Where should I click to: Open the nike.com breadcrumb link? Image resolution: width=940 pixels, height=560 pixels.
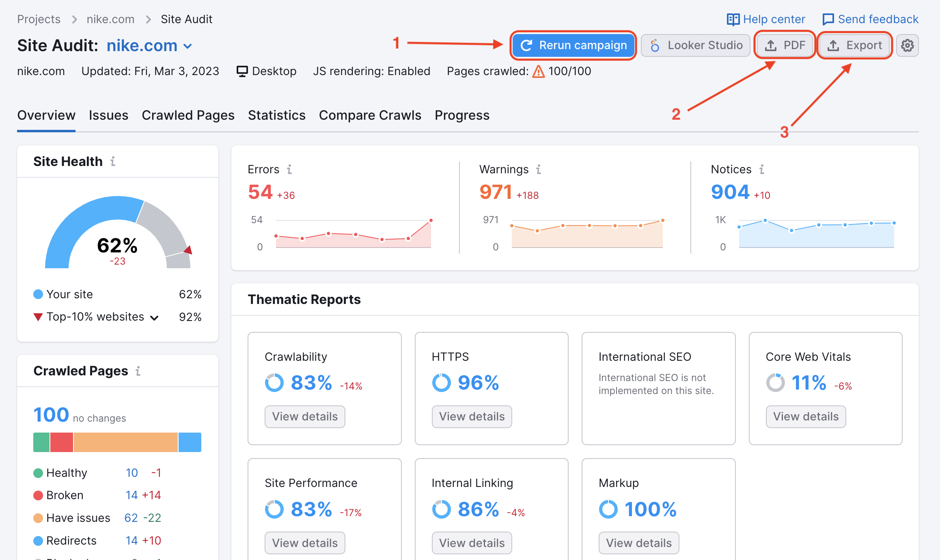110,19
